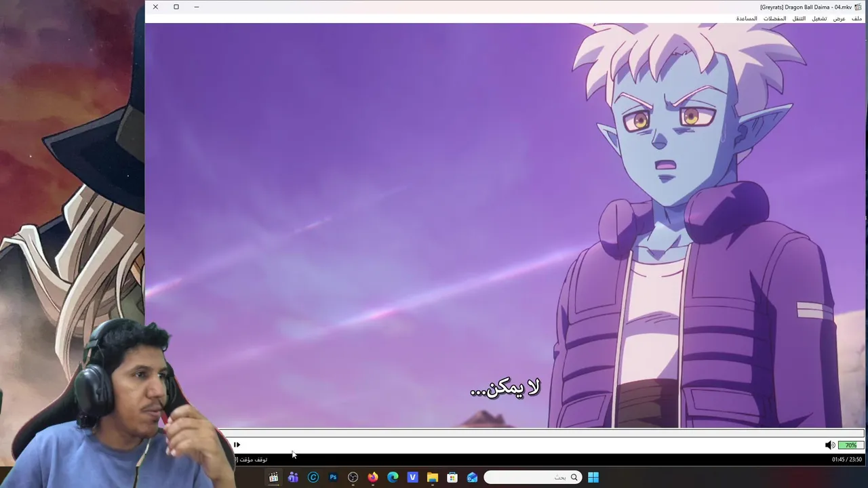868x488 pixels.
Task: Open the blue circular C app on taskbar
Action: tap(313, 477)
